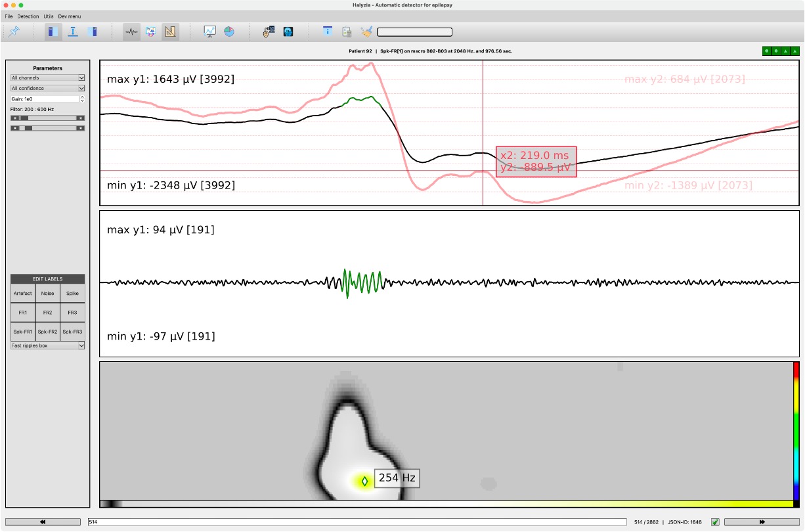Select the N-shaped toolbar icon

click(171, 31)
